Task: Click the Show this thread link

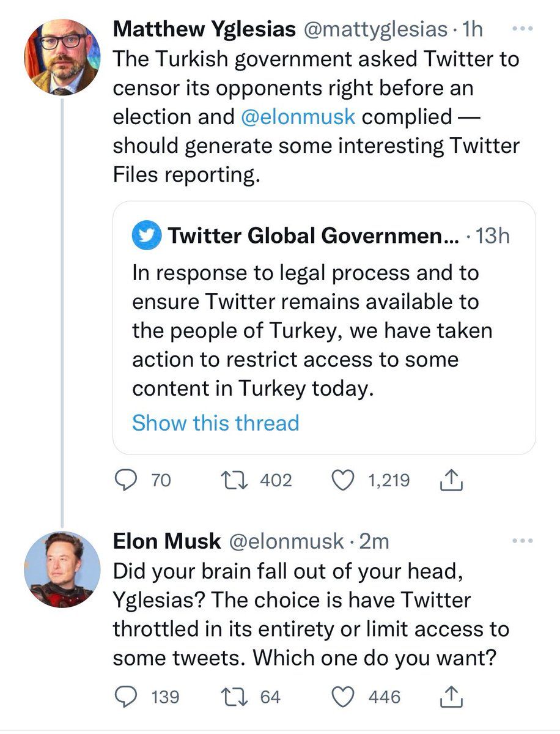Action: (215, 423)
